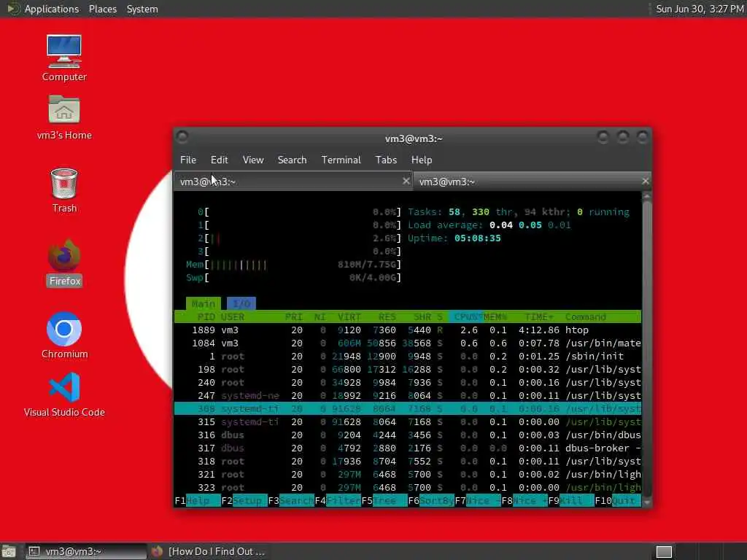Click the CPU 2 usage meter
Image resolution: width=747 pixels, height=560 pixels.
coord(299,238)
